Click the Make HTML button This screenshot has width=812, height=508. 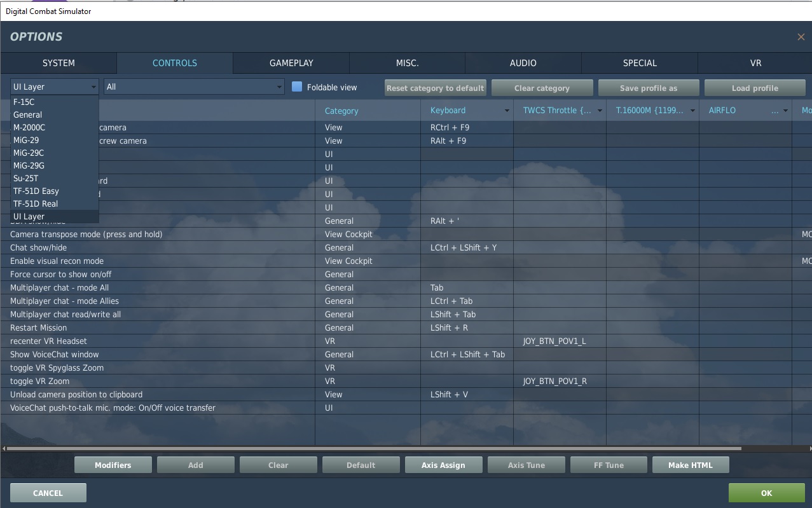point(691,465)
